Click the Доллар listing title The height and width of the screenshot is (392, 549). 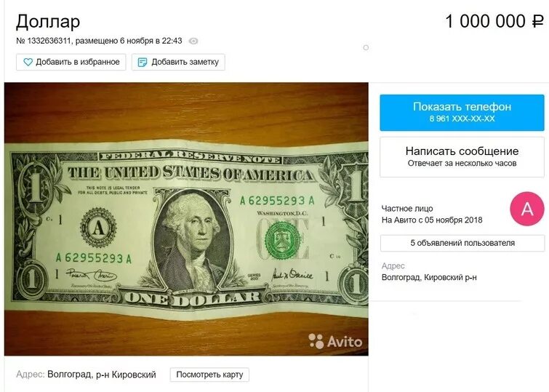48,21
